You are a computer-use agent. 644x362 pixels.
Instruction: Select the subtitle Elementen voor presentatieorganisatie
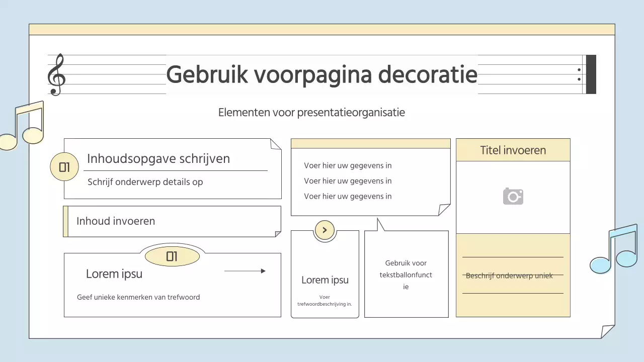(311, 113)
